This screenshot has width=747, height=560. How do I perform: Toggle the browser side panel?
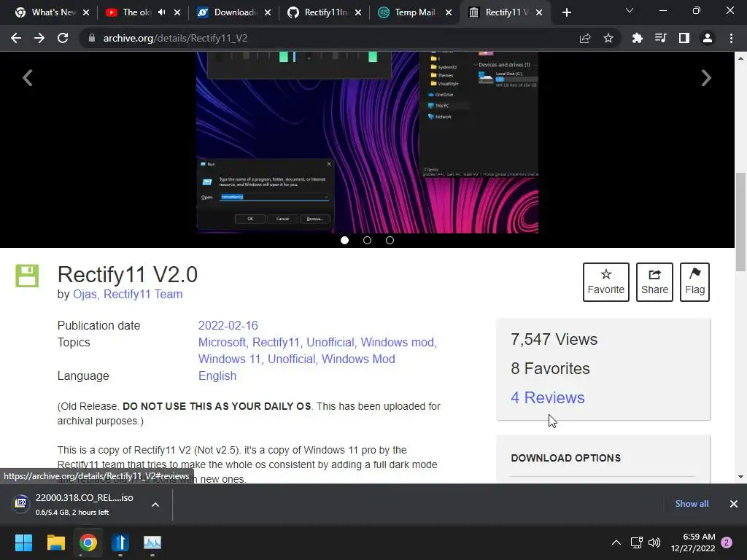684,38
